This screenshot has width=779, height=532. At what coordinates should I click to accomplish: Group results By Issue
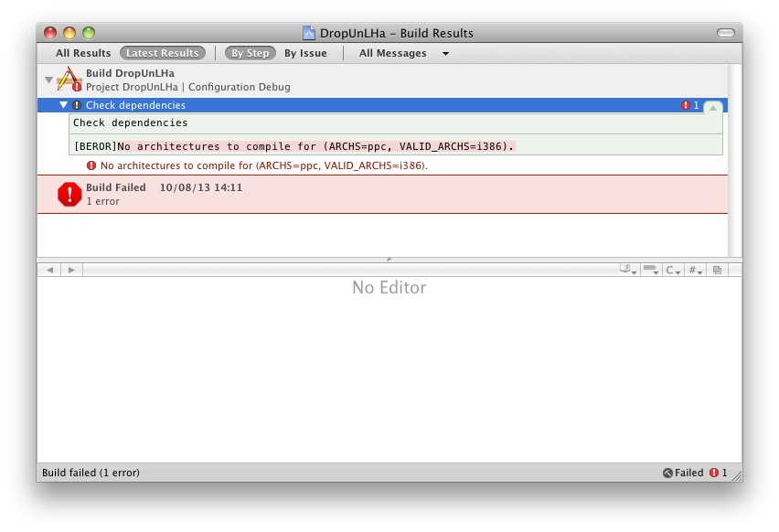point(305,53)
